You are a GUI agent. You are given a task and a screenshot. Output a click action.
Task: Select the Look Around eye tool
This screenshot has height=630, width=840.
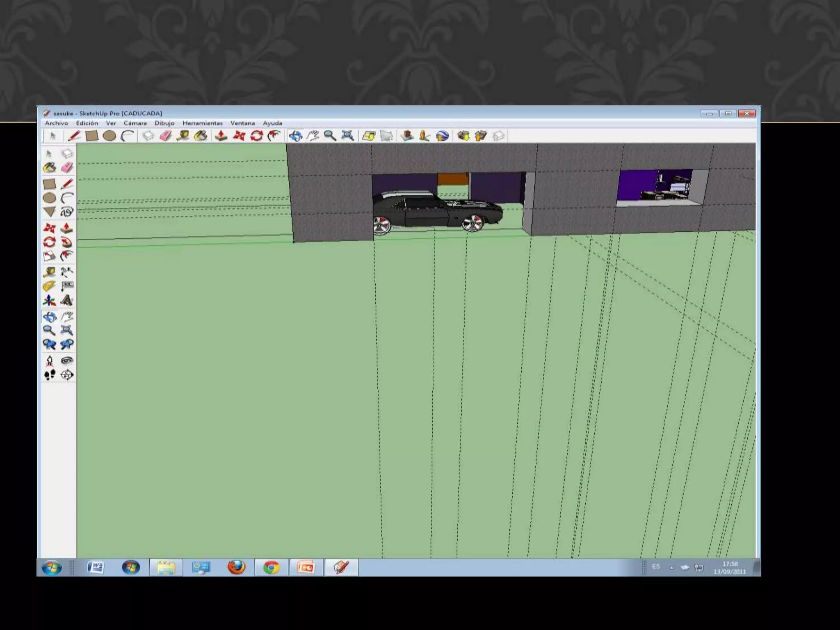(67, 361)
